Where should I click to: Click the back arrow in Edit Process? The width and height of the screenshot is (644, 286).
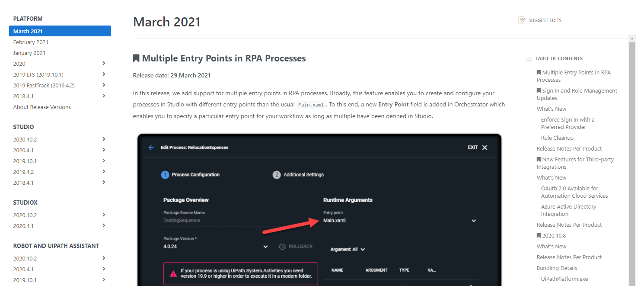click(151, 148)
